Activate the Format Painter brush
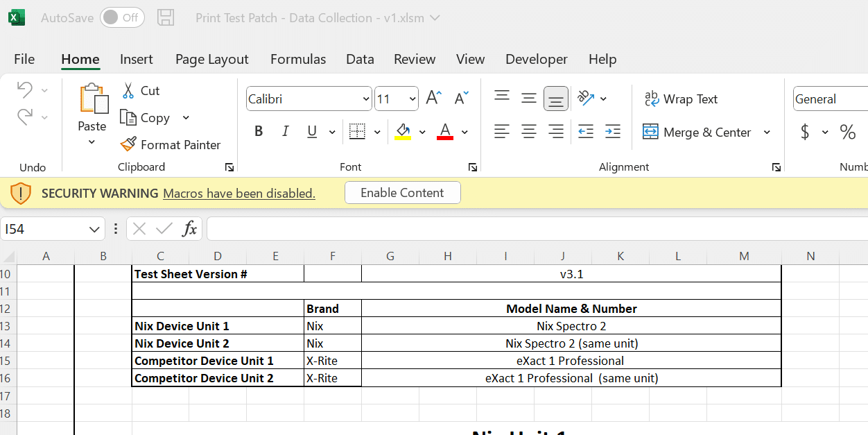868x435 pixels. [x=171, y=144]
